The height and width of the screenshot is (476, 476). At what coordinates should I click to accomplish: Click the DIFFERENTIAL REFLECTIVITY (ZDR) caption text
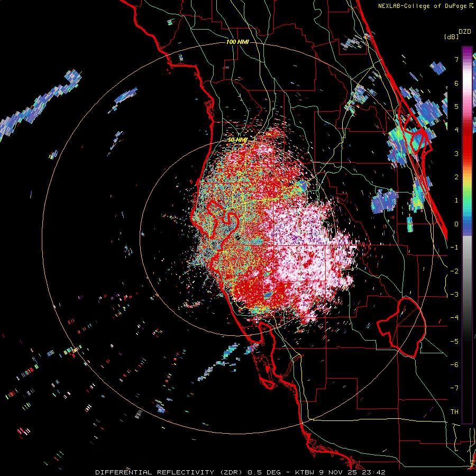(x=169, y=472)
